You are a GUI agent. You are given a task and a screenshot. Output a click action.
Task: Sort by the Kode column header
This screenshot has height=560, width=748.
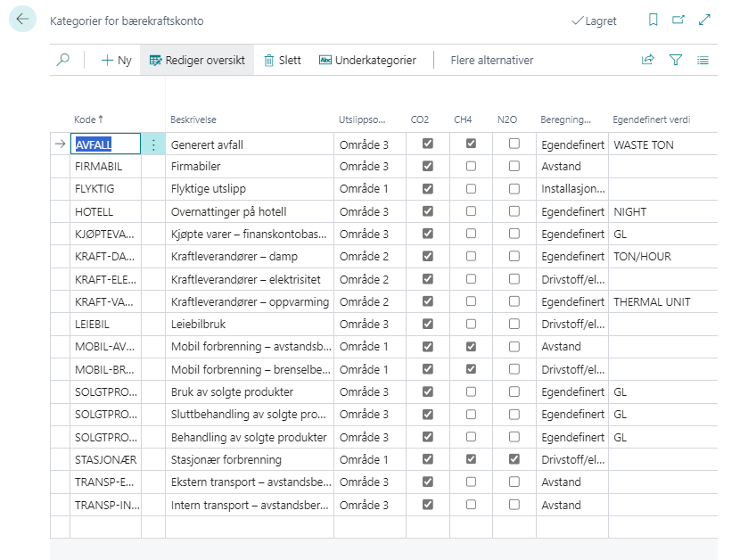click(88, 119)
